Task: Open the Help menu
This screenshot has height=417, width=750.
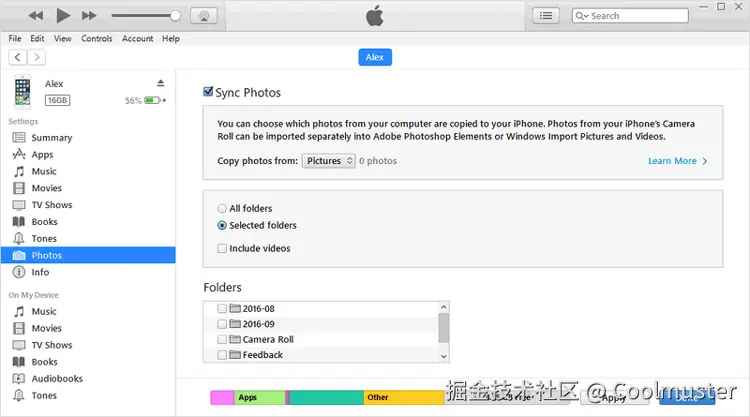Action: tap(171, 39)
